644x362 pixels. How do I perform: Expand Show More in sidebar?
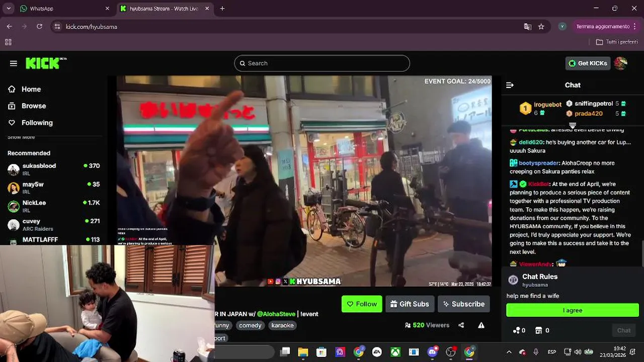(21, 137)
